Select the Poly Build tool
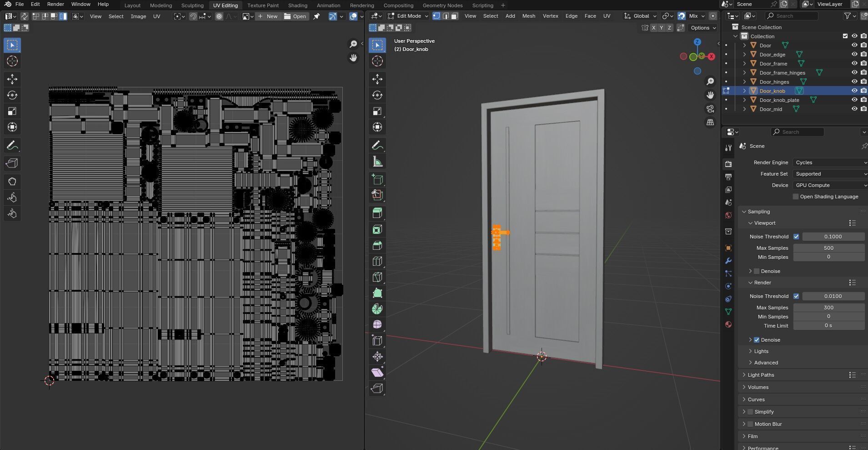This screenshot has width=868, height=450. point(377,293)
